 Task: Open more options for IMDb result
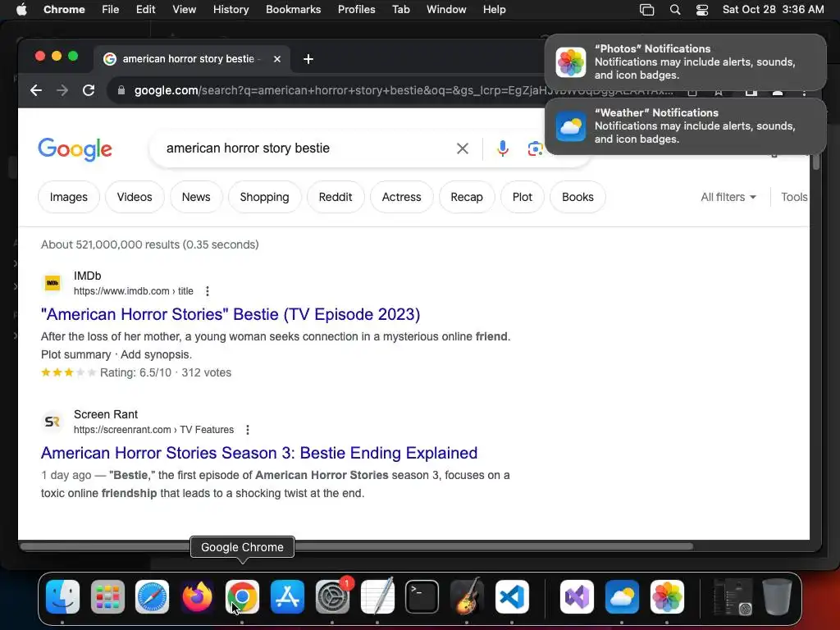208,291
